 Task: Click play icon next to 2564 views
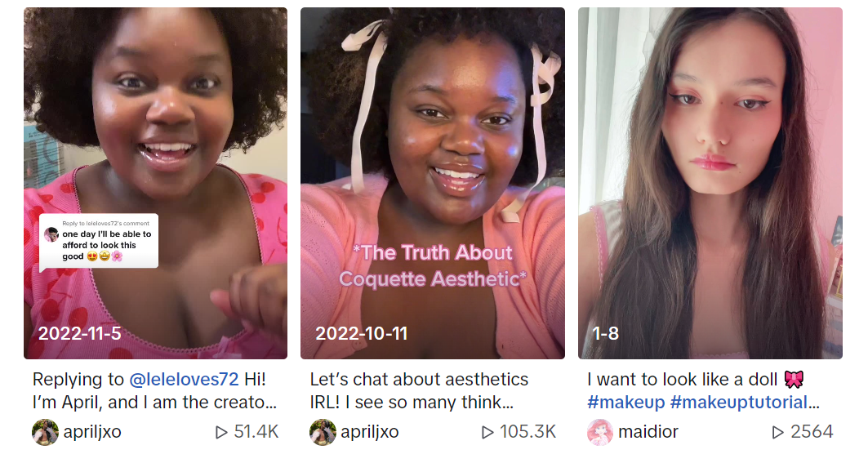[x=777, y=432]
